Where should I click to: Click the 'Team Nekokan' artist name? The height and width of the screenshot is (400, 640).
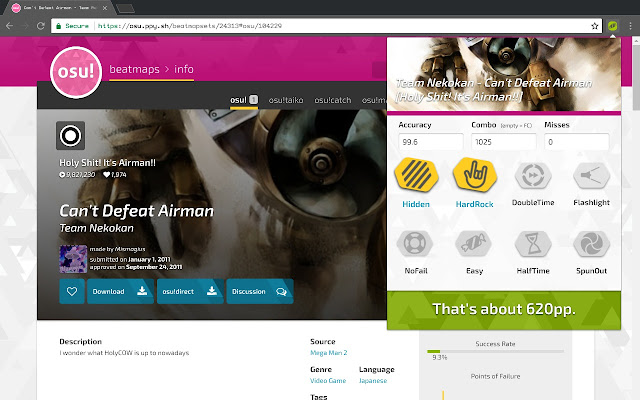pyautogui.click(x=96, y=228)
